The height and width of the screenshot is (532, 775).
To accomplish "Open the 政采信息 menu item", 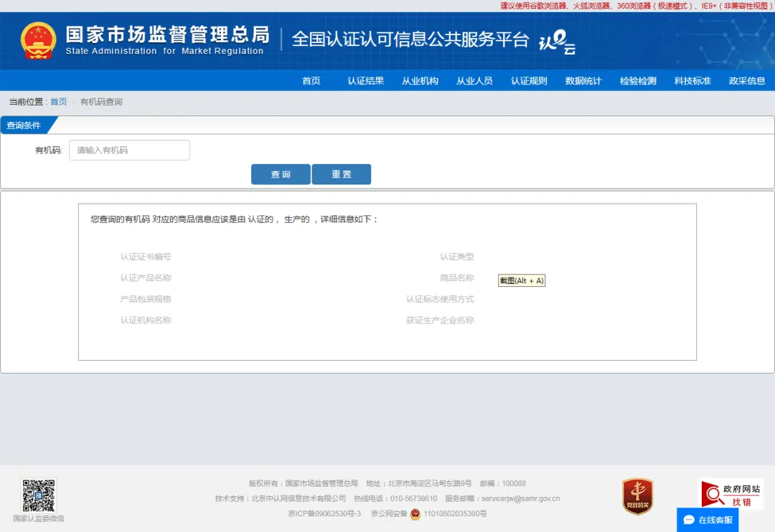I will pyautogui.click(x=747, y=81).
